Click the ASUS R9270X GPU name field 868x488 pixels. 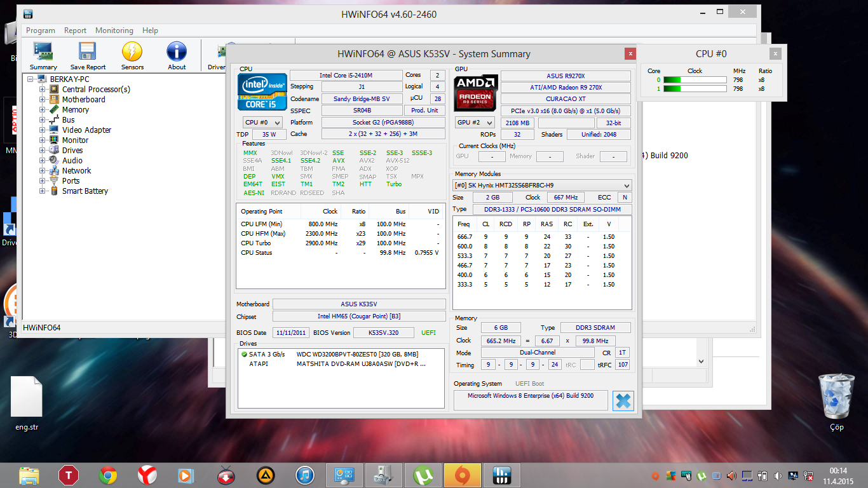click(x=566, y=76)
